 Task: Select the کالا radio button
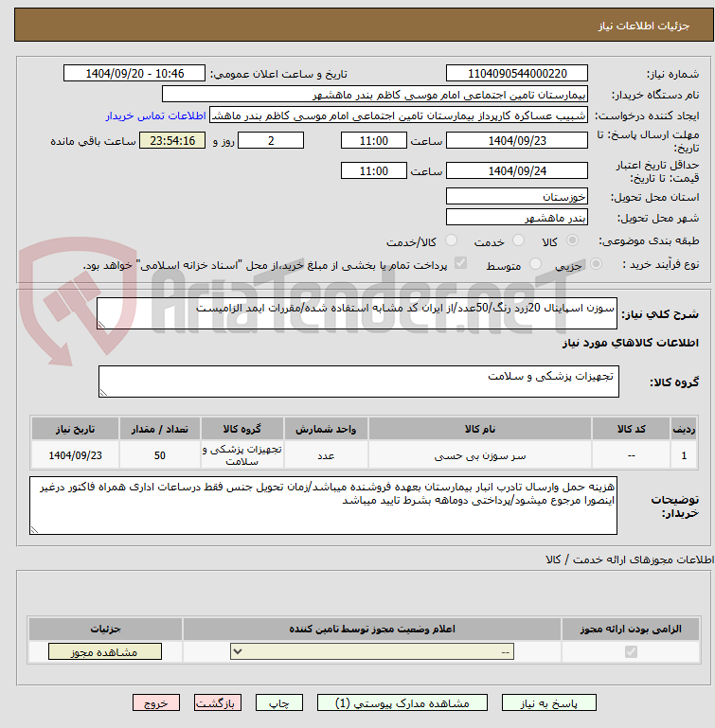pos(572,240)
